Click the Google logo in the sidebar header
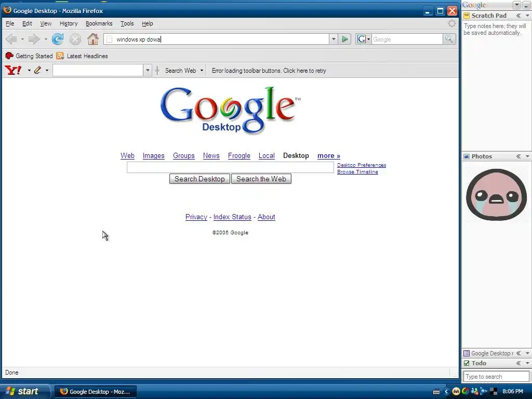 (x=474, y=5)
